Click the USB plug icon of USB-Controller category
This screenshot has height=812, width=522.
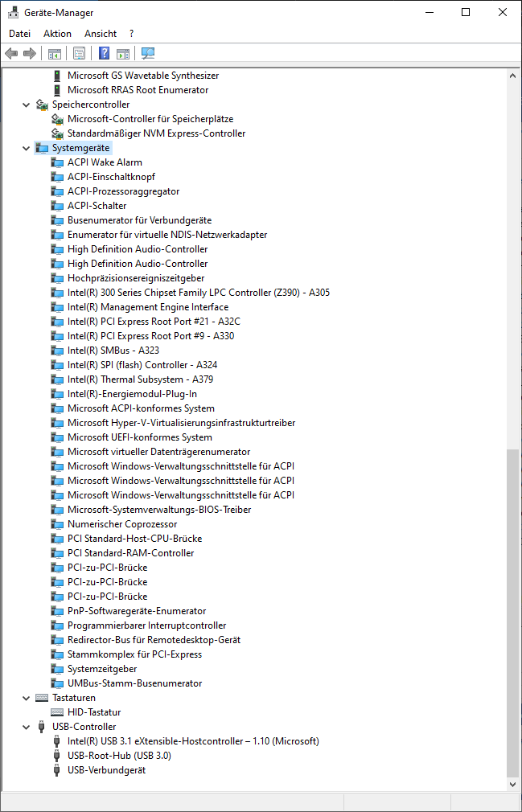point(42,727)
